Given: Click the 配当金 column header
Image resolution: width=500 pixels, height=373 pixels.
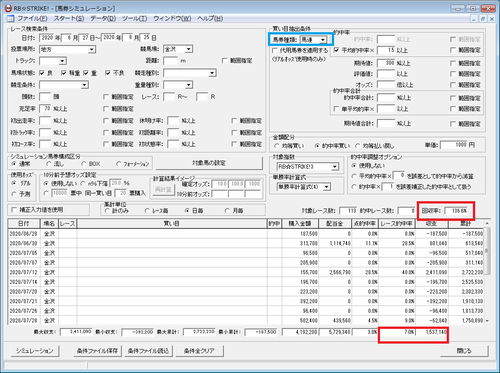Looking at the screenshot, I should (x=335, y=223).
